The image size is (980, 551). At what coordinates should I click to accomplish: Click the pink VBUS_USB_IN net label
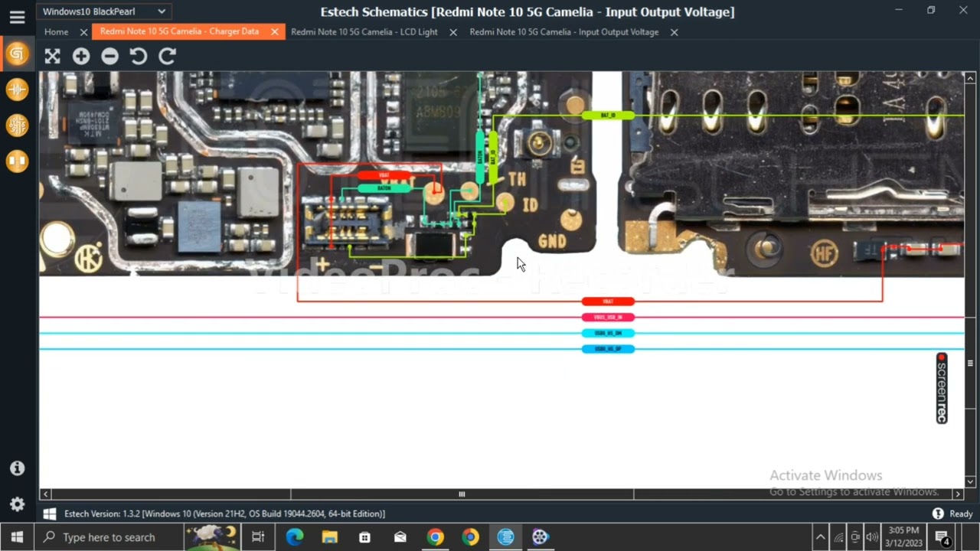click(608, 317)
